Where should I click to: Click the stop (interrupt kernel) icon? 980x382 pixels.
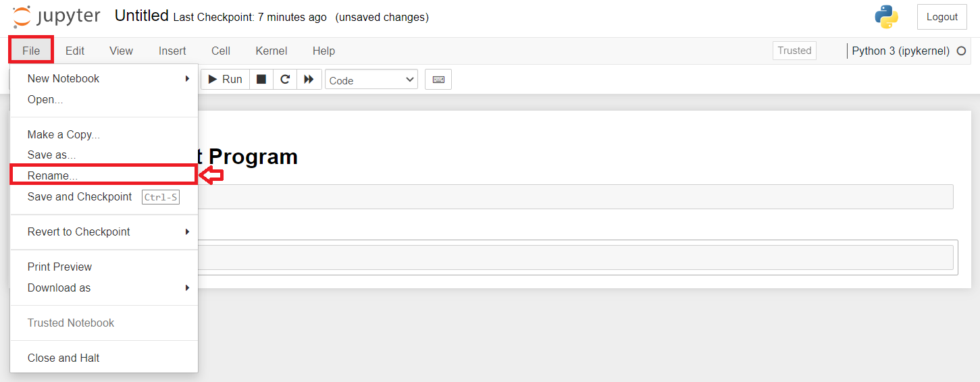[261, 80]
